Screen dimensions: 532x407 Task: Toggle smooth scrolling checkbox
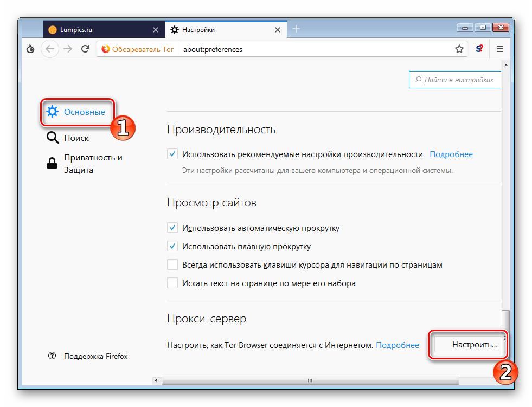[x=172, y=247]
